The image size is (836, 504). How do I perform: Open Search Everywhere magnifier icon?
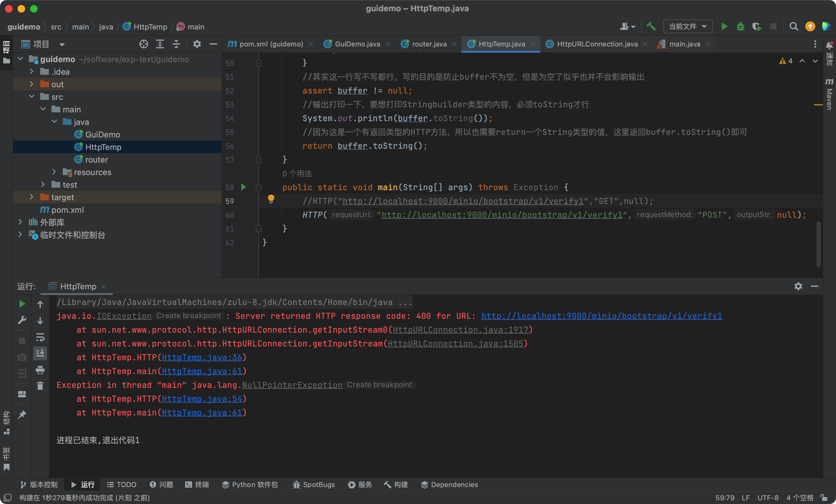[793, 26]
